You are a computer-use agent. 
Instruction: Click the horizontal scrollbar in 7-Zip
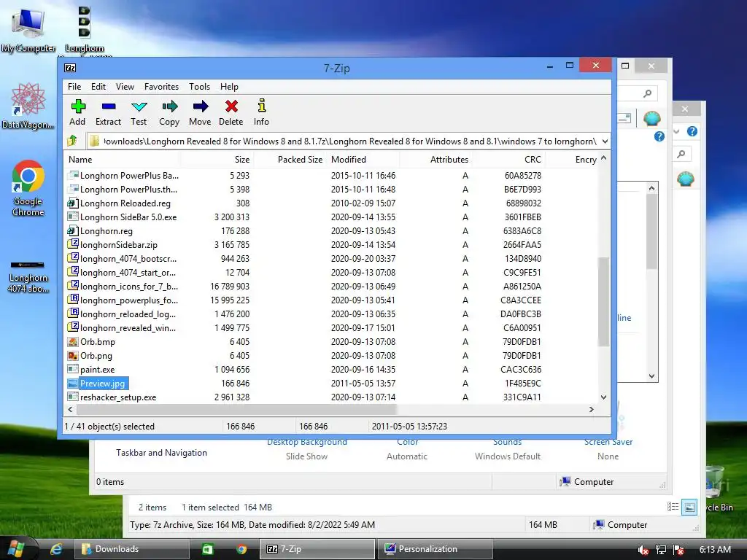236,410
